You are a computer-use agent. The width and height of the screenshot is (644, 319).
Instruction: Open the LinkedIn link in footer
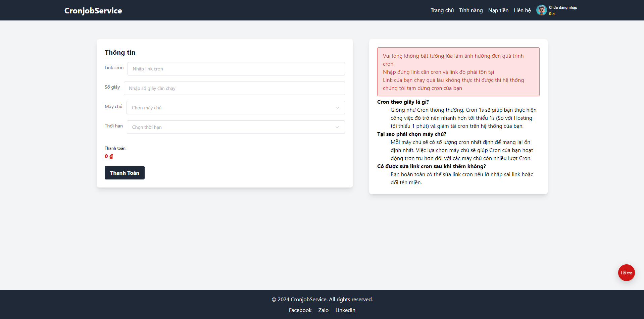345,310
